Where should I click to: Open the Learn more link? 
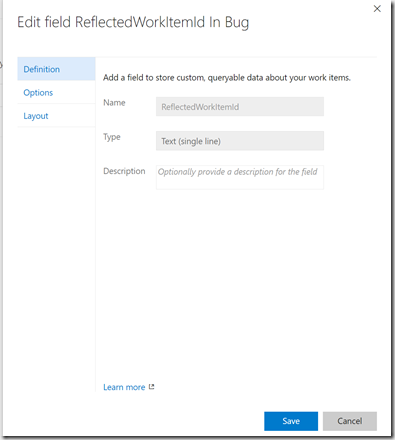tap(124, 387)
